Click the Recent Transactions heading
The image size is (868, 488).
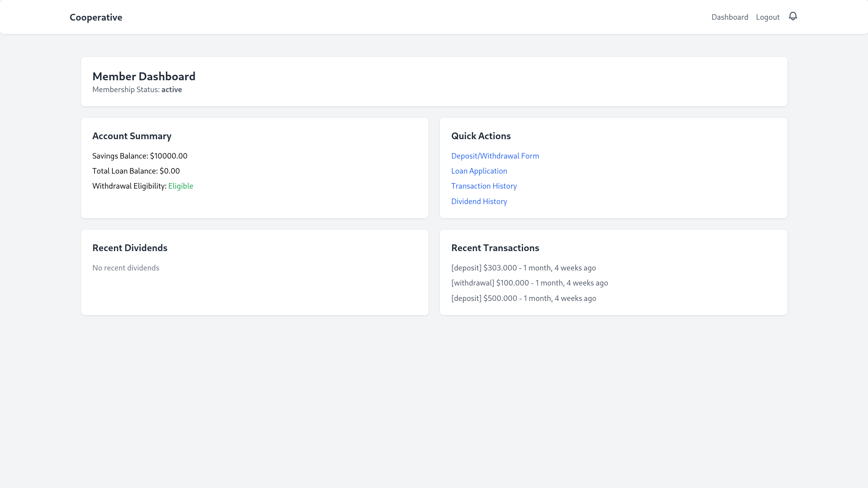tap(495, 248)
